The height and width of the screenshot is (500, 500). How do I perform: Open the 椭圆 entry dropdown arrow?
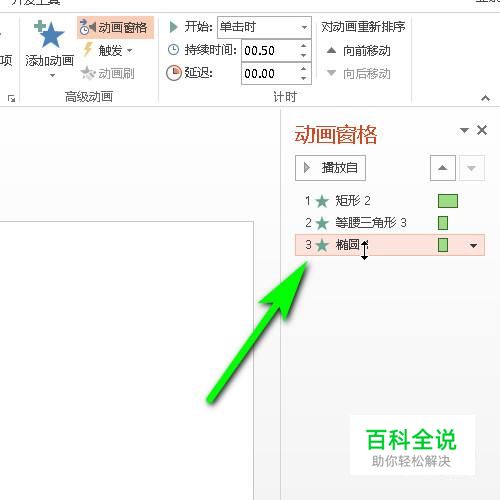[473, 246]
